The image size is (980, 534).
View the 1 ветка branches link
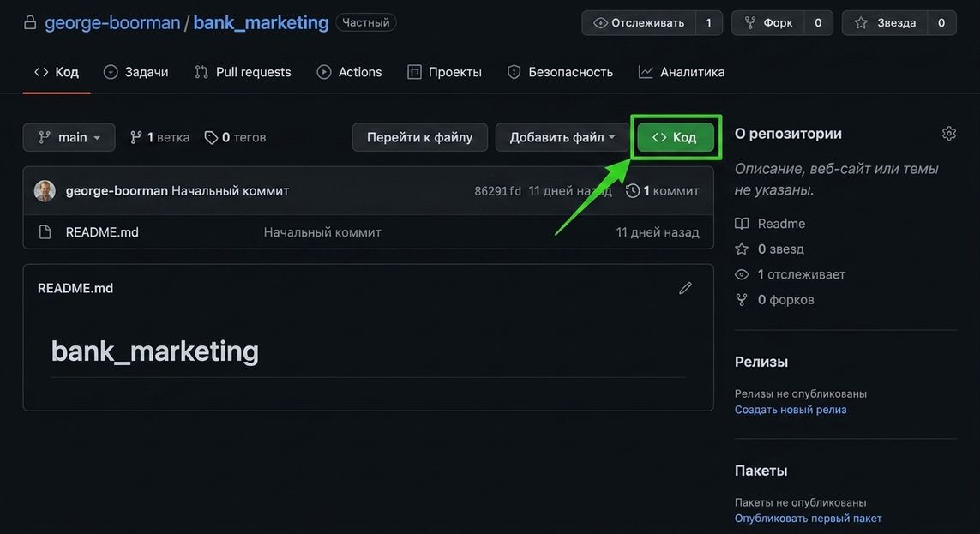click(x=159, y=137)
